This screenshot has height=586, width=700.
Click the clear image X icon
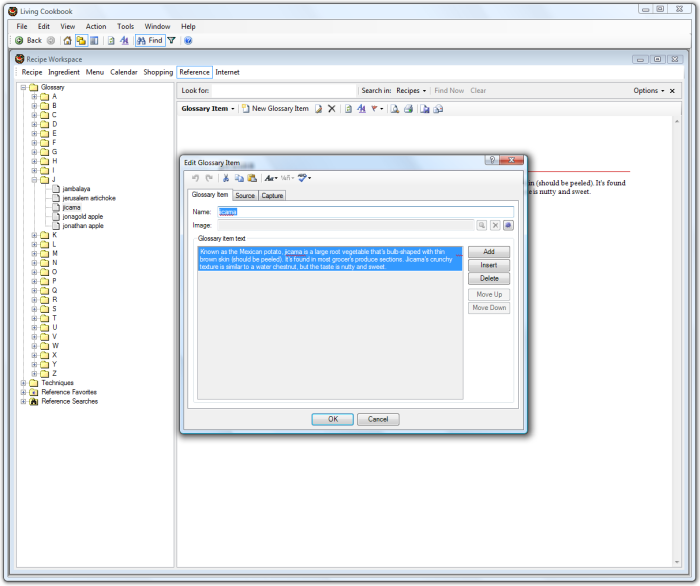[x=495, y=225]
